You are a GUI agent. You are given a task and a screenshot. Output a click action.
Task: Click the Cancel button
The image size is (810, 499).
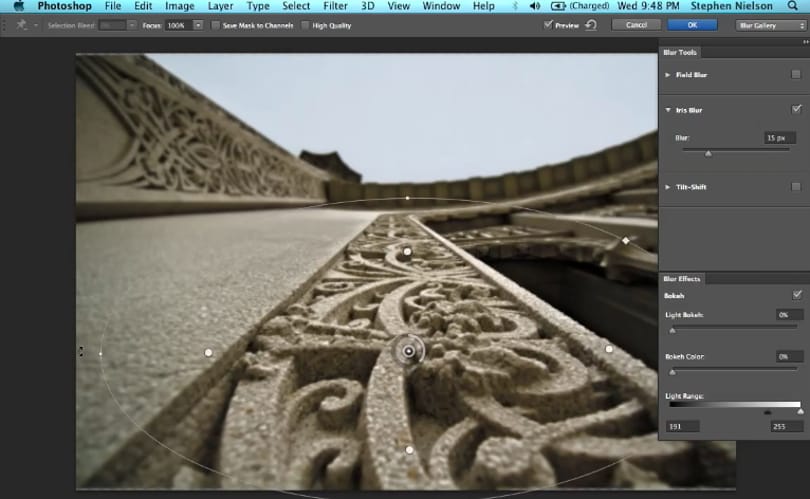[x=636, y=25]
